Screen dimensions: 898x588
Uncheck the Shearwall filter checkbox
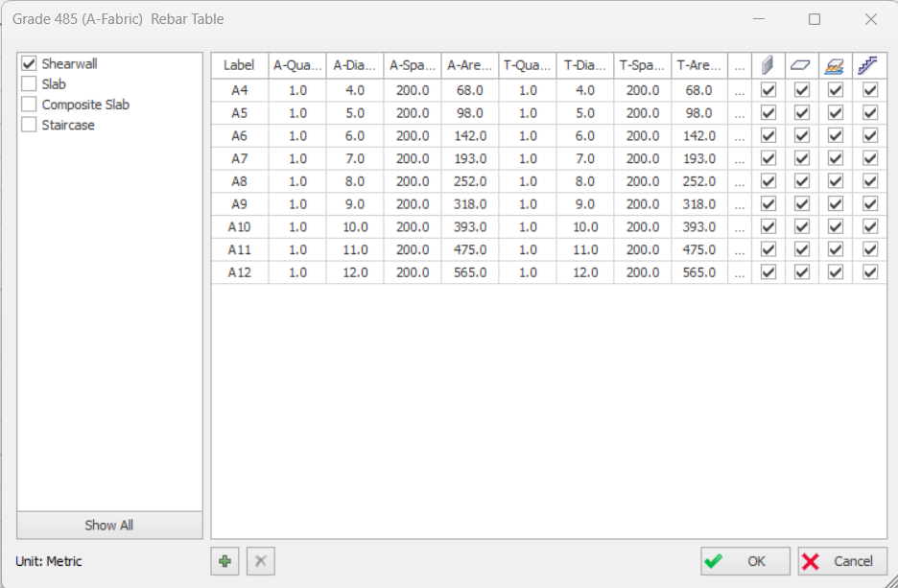[29, 64]
